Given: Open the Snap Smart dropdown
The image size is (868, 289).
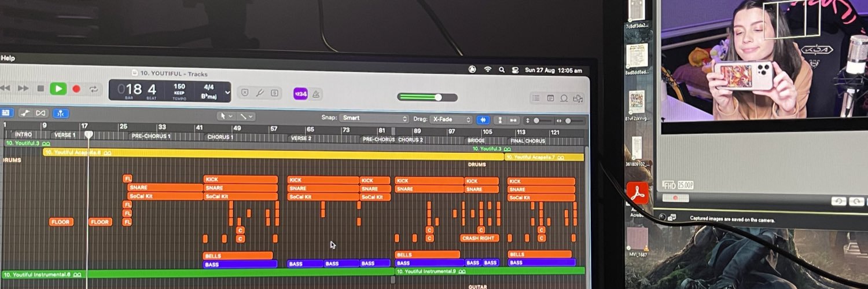Looking at the screenshot, I should point(374,118).
